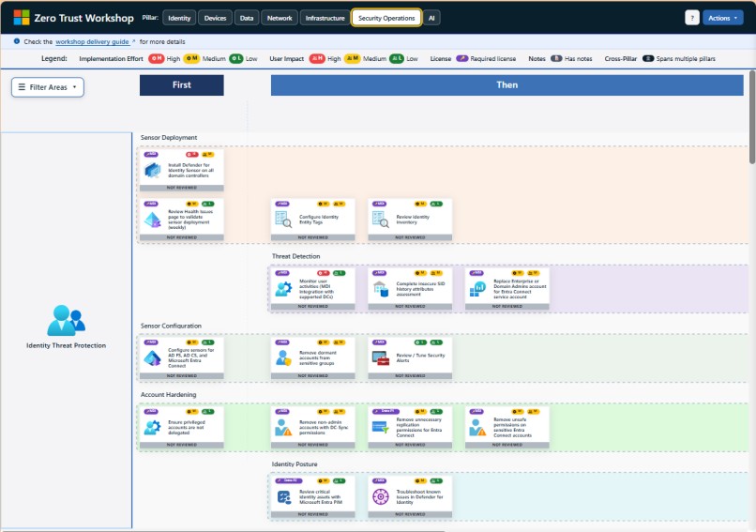
Task: Switch to the Identity pillar tab
Action: click(x=179, y=18)
